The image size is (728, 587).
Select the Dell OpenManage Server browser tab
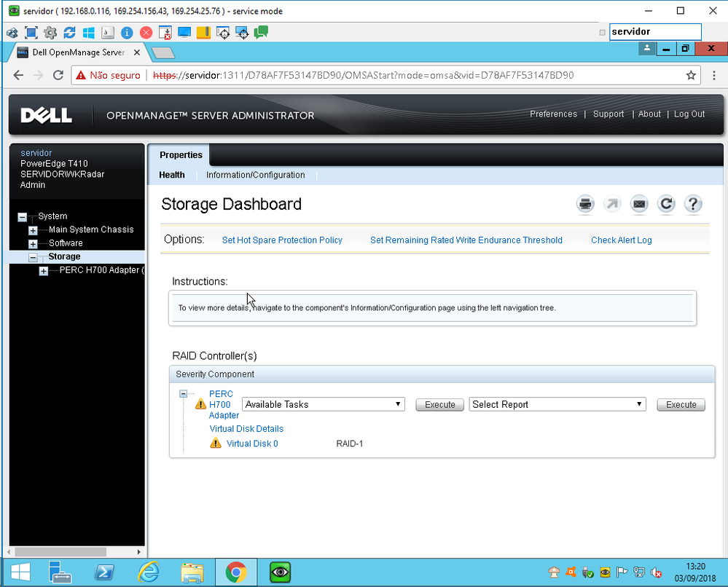click(x=78, y=52)
